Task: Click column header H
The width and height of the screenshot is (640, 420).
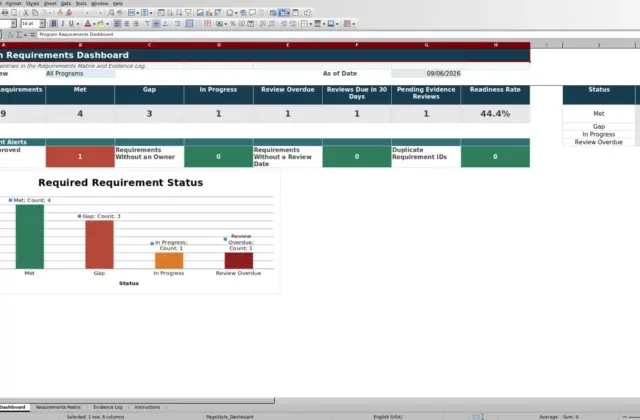Action: tap(496, 45)
